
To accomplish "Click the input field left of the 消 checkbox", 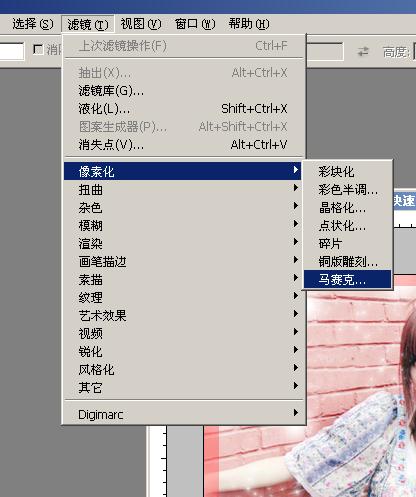I will click(12, 51).
